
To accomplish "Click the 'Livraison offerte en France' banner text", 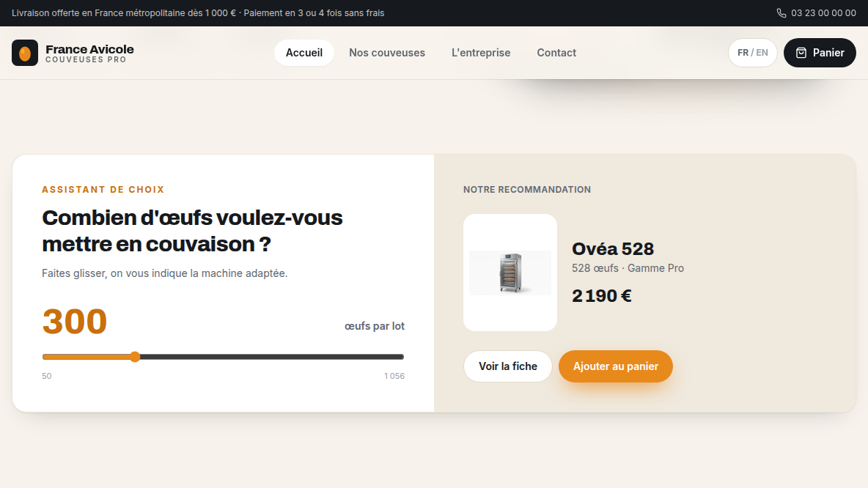I will 198,13.
